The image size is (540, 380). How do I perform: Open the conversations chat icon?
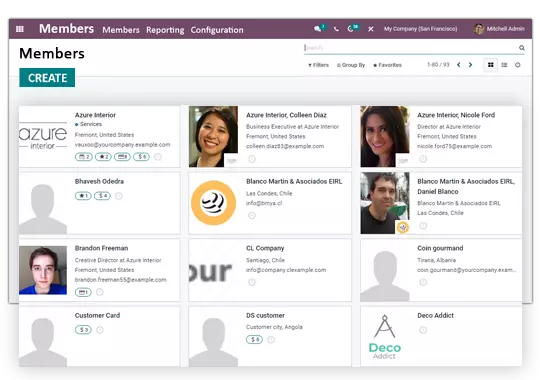point(318,29)
